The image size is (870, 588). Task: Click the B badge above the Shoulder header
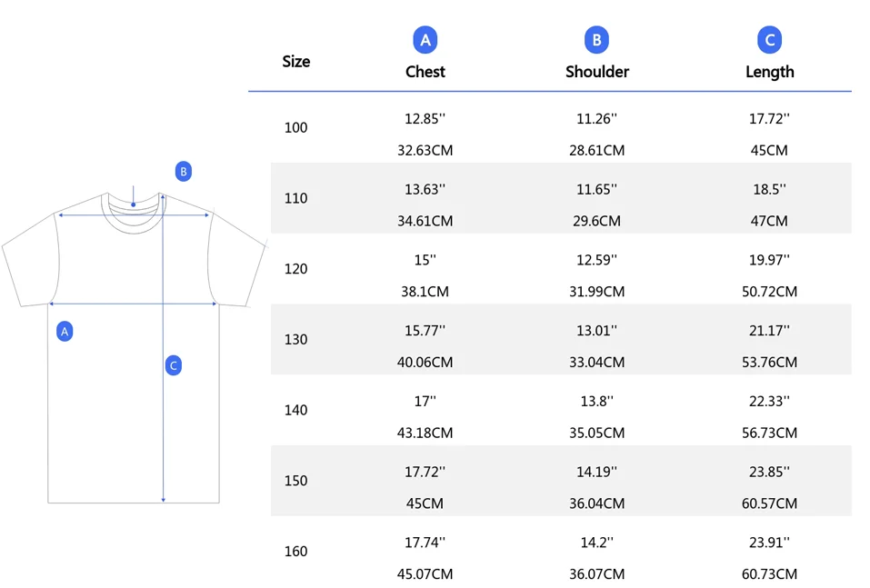596,40
